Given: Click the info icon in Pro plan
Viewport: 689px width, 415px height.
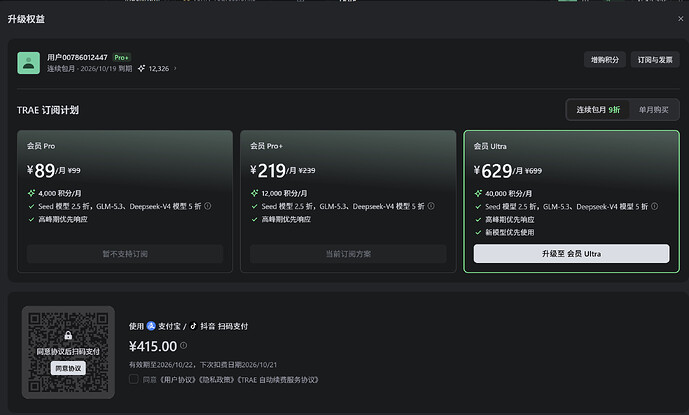Looking at the screenshot, I should (x=208, y=206).
